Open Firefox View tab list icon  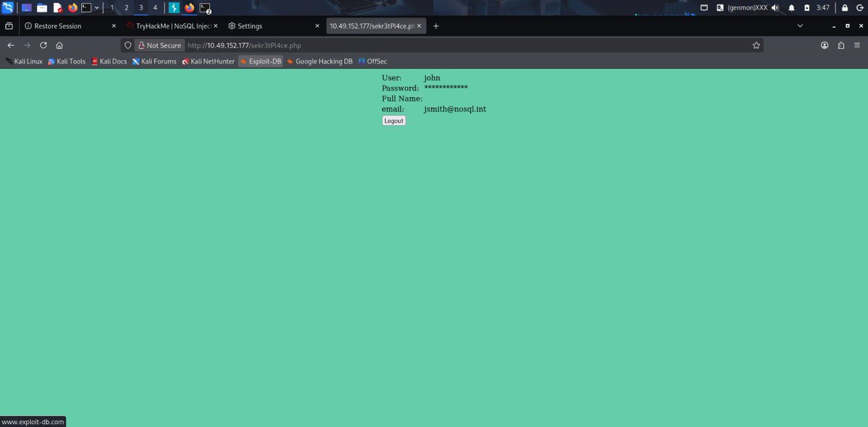point(9,26)
